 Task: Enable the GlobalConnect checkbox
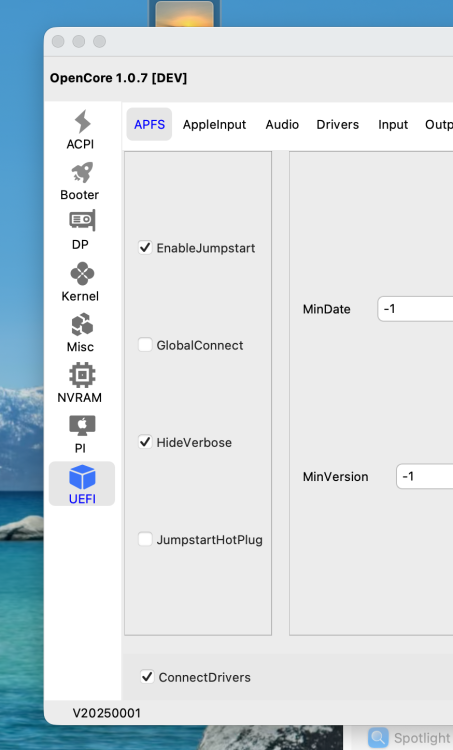pos(145,345)
